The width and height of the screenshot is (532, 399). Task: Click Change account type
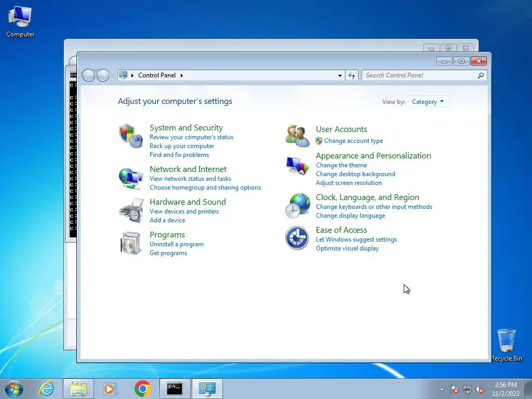click(353, 141)
